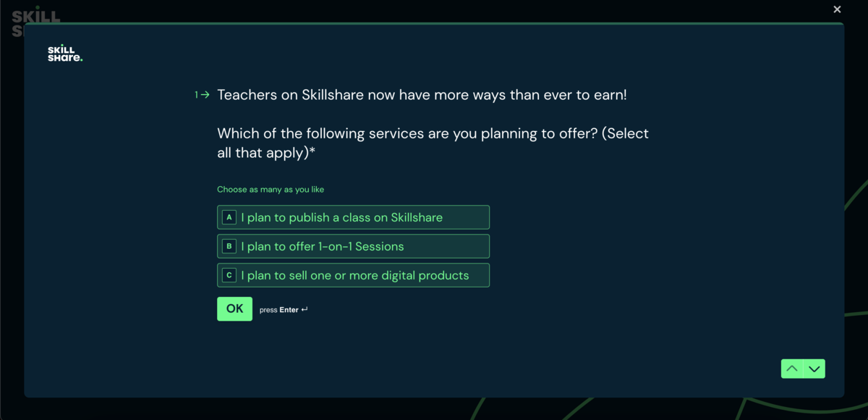Click the question number indicator '1'
Image resolution: width=868 pixels, height=420 pixels.
tap(195, 94)
